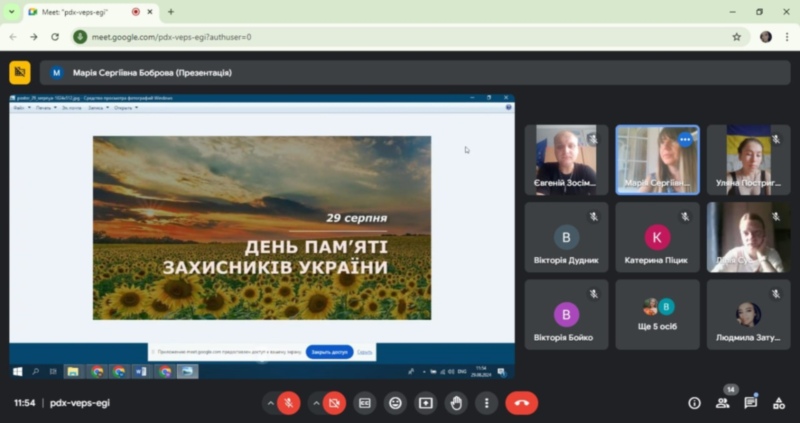Click the present screen icon

click(x=426, y=403)
